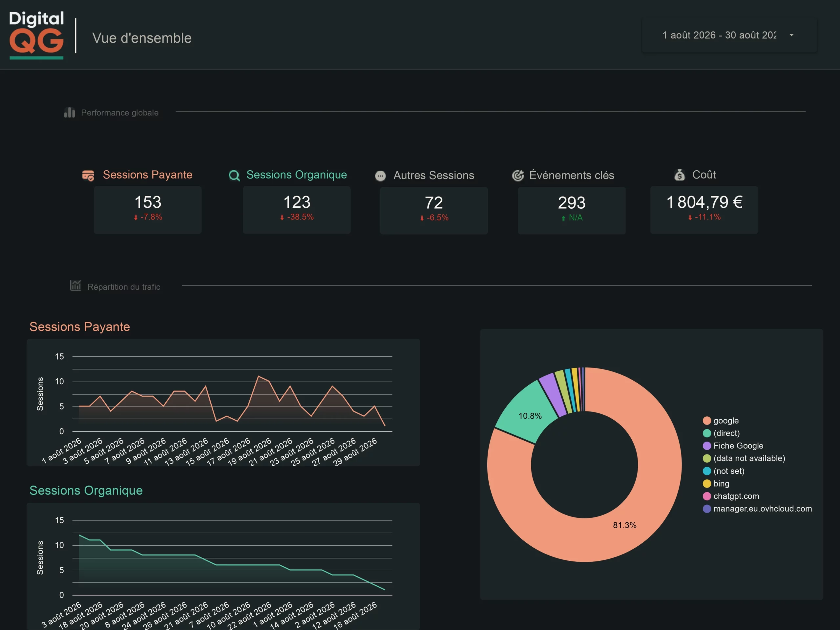
Task: Open the date range dropdown arrow
Action: click(x=791, y=35)
